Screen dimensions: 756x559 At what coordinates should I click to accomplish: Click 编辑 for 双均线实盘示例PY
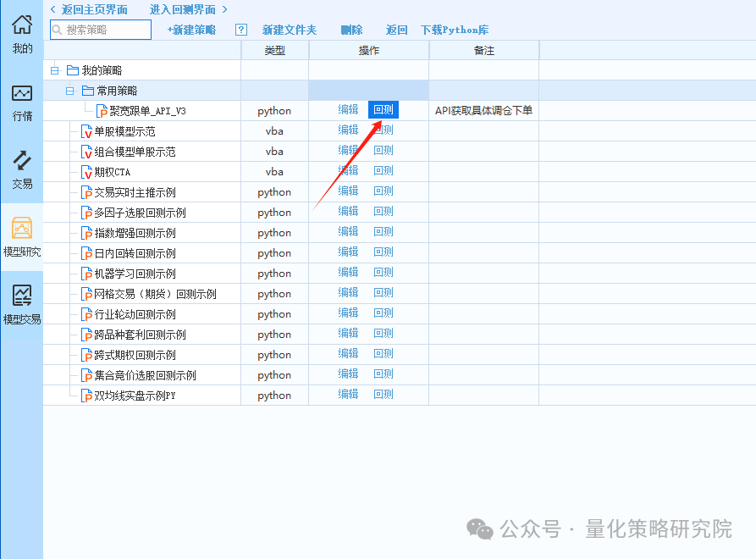[x=348, y=394]
